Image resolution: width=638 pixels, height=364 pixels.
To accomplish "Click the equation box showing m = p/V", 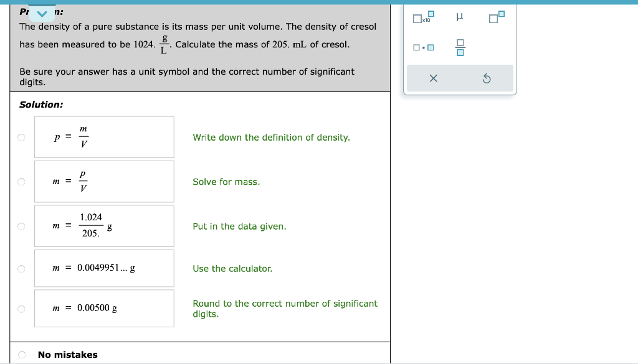I will pos(104,181).
